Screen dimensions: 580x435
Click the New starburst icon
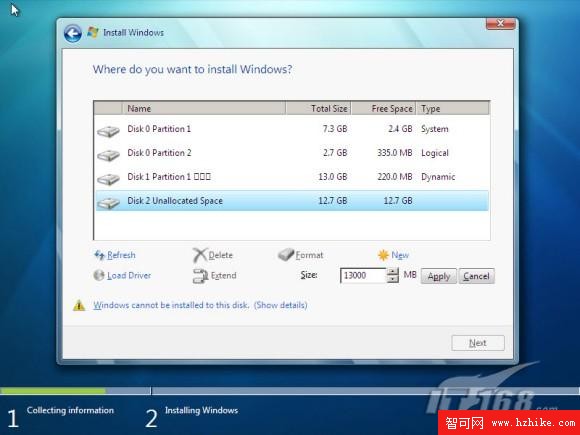click(383, 255)
